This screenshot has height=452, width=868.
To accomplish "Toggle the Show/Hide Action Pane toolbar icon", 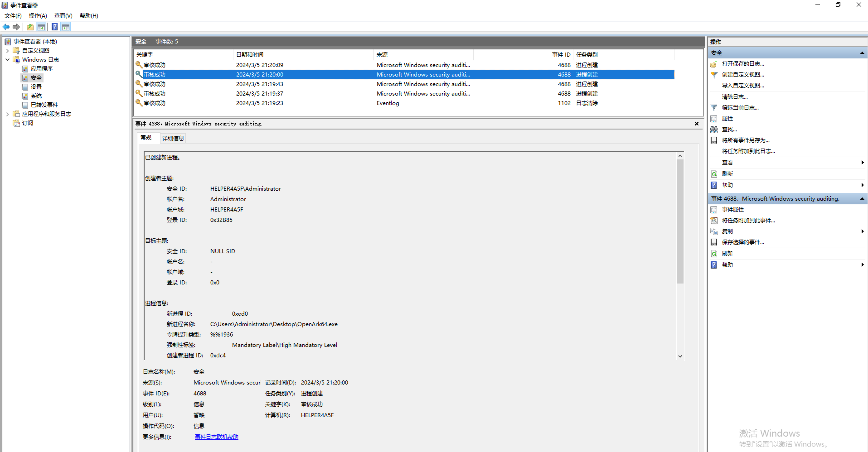I will pyautogui.click(x=66, y=27).
